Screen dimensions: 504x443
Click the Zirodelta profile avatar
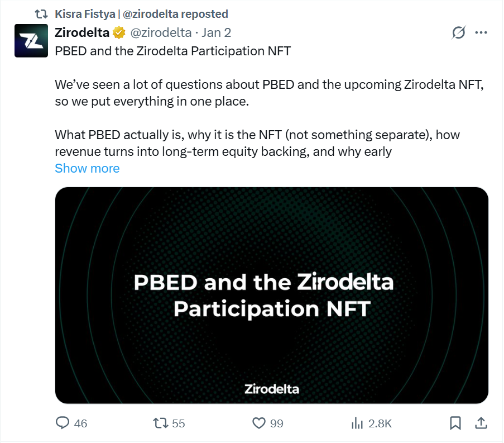pyautogui.click(x=31, y=40)
